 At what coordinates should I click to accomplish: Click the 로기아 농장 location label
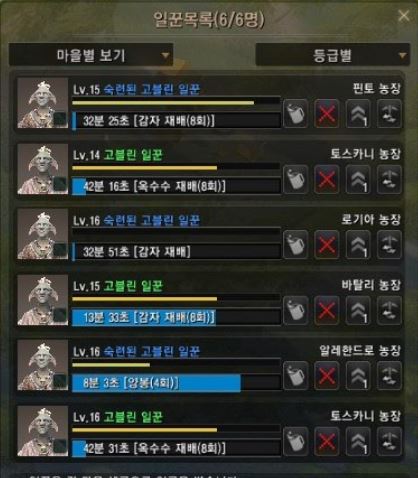tap(371, 219)
